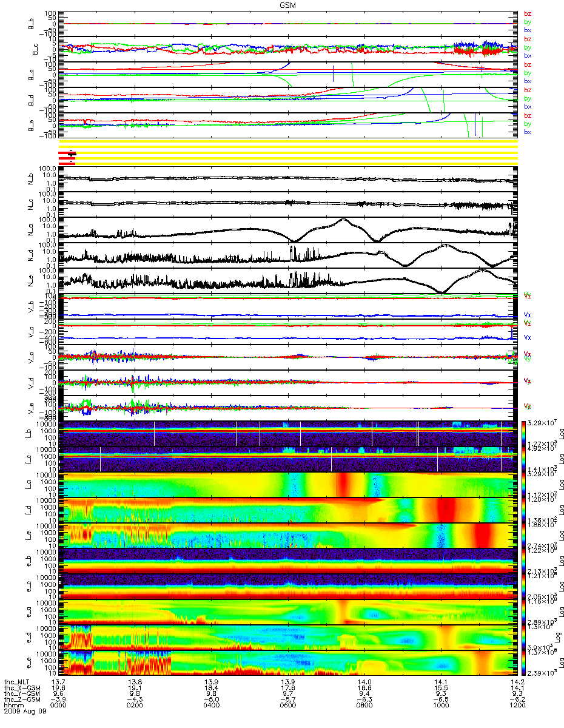564x728 pixels.
Task: Click the Z-GSM value -4.3
Action: tap(135, 700)
